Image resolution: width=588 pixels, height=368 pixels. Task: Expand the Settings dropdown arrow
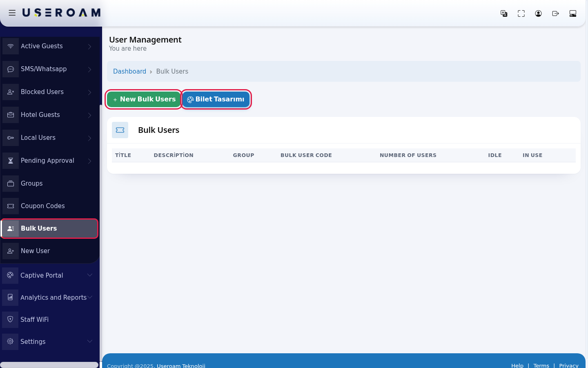coord(90,341)
